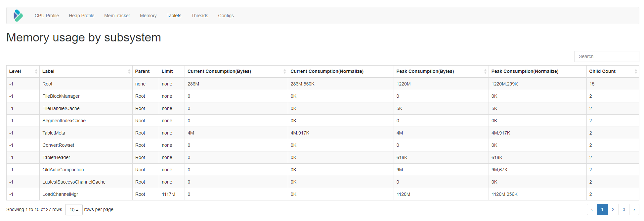The image size is (644, 221).
Task: Select current page 1 button
Action: coord(602,209)
